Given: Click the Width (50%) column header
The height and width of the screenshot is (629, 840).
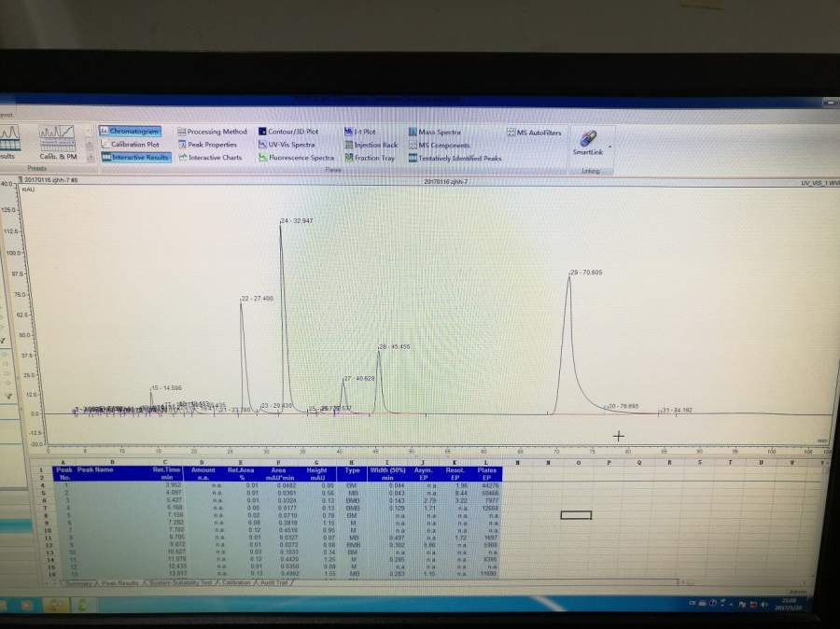Looking at the screenshot, I should coord(387,474).
